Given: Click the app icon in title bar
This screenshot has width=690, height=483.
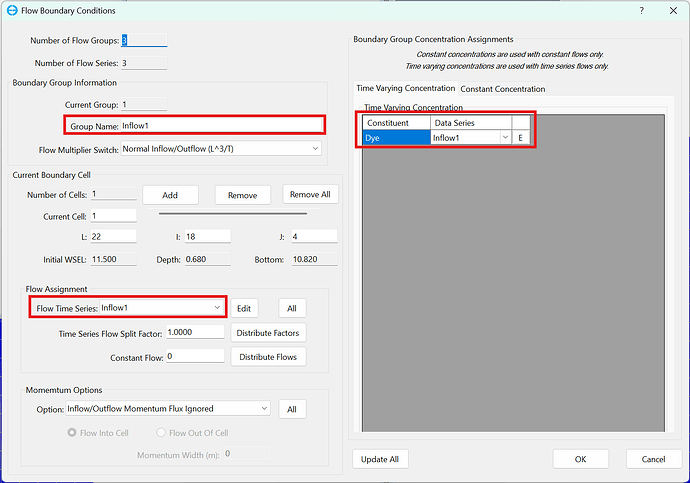Looking at the screenshot, I should tap(11, 10).
